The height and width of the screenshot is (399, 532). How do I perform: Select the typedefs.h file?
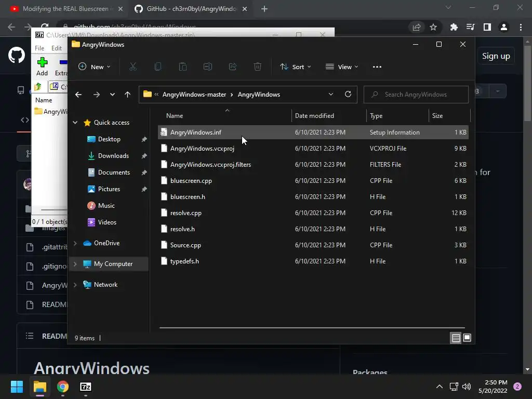tap(313, 261)
